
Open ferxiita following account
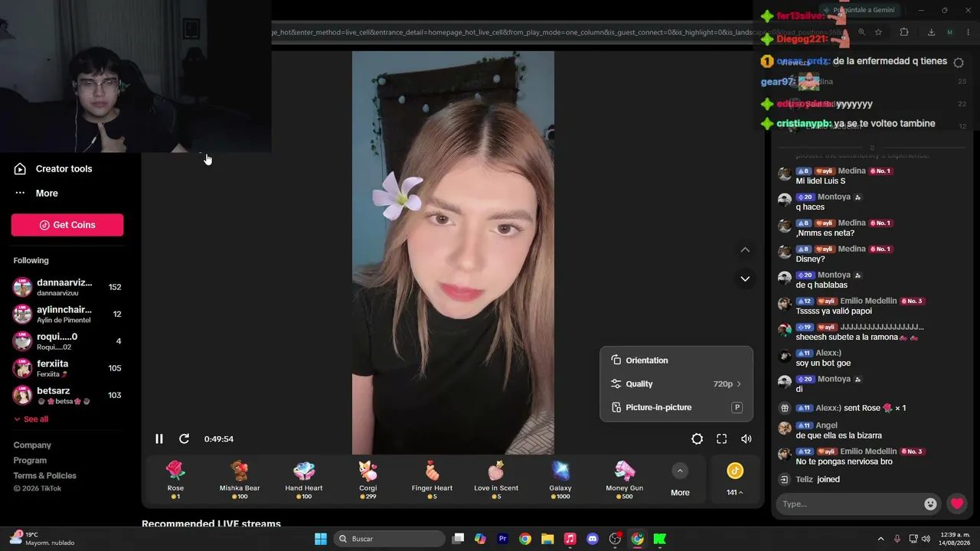67,368
